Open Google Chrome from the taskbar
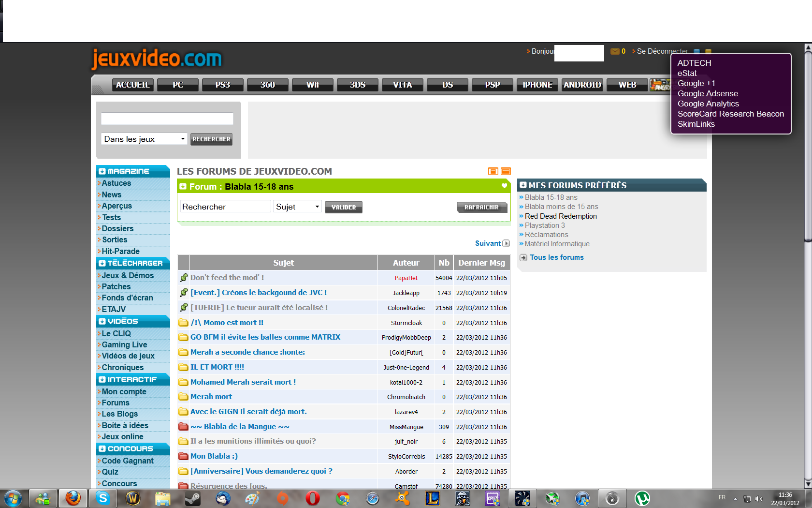The width and height of the screenshot is (812, 508). click(x=343, y=498)
